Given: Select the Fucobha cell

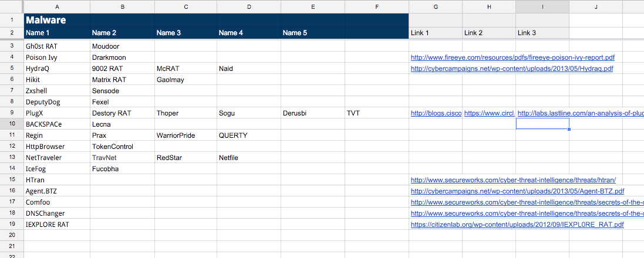Looking at the screenshot, I should pyautogui.click(x=122, y=169).
